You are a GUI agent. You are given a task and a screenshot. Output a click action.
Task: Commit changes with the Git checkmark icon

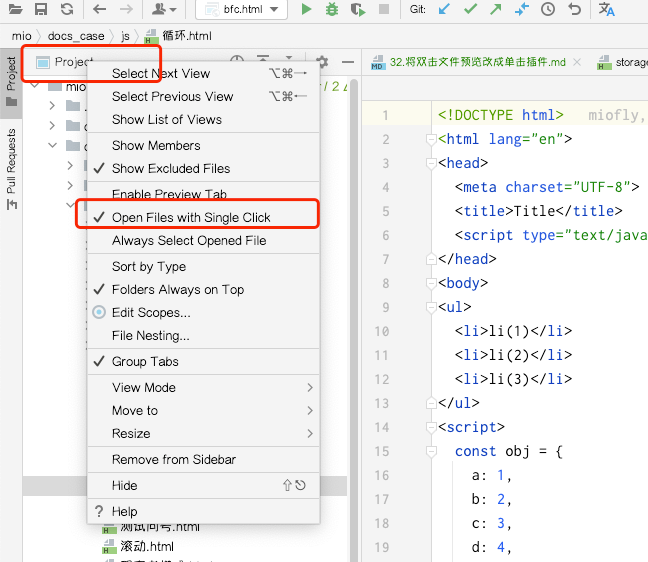click(x=470, y=9)
